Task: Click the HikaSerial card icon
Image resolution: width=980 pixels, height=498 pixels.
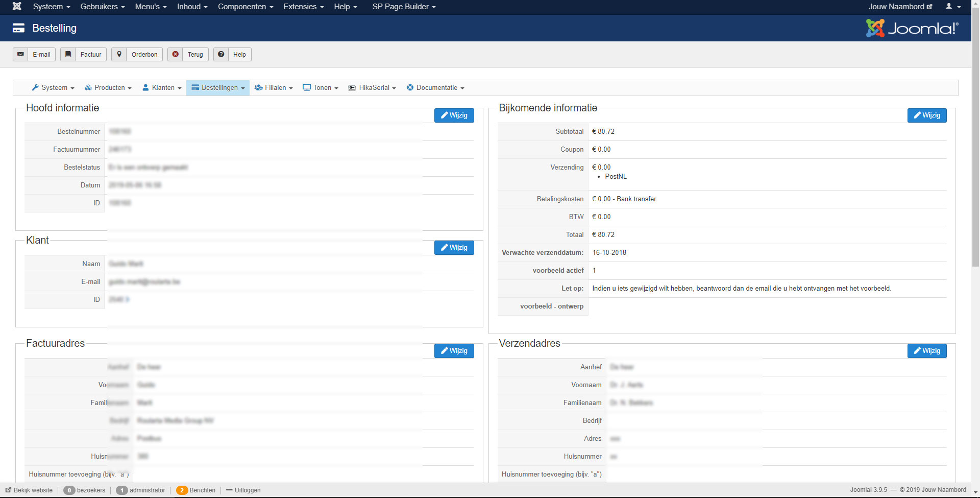Action: pos(352,88)
